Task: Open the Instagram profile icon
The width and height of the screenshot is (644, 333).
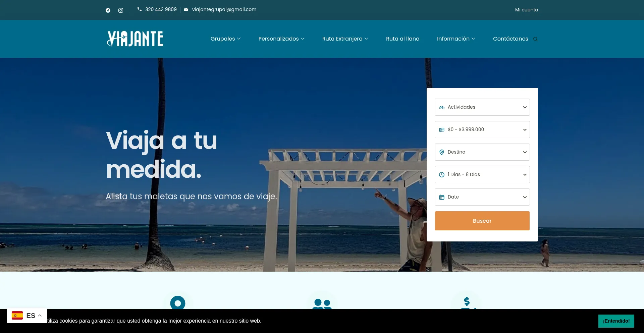Action: [x=121, y=10]
